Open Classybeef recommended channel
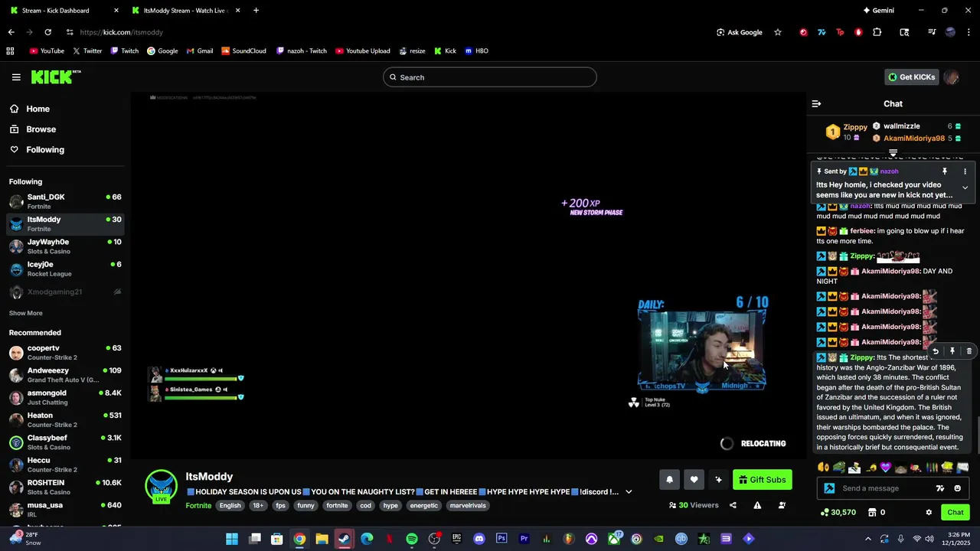This screenshot has width=980, height=551. (64, 442)
